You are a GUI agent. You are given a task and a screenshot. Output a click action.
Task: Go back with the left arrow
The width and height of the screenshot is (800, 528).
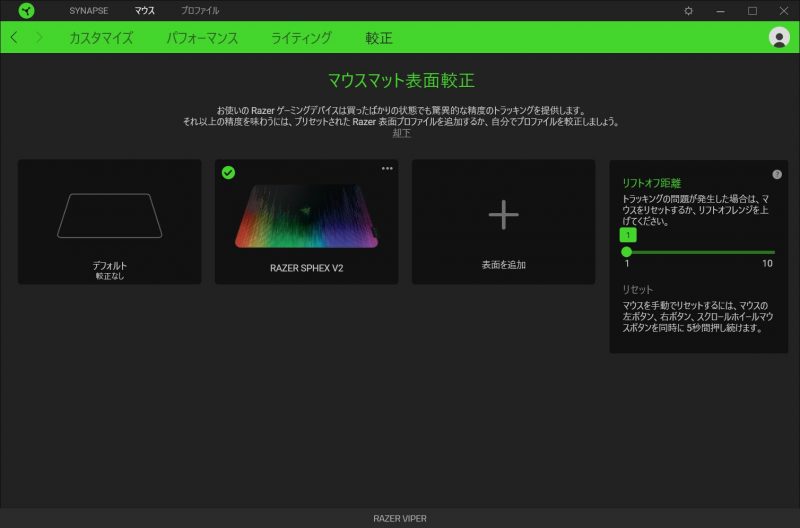14,37
